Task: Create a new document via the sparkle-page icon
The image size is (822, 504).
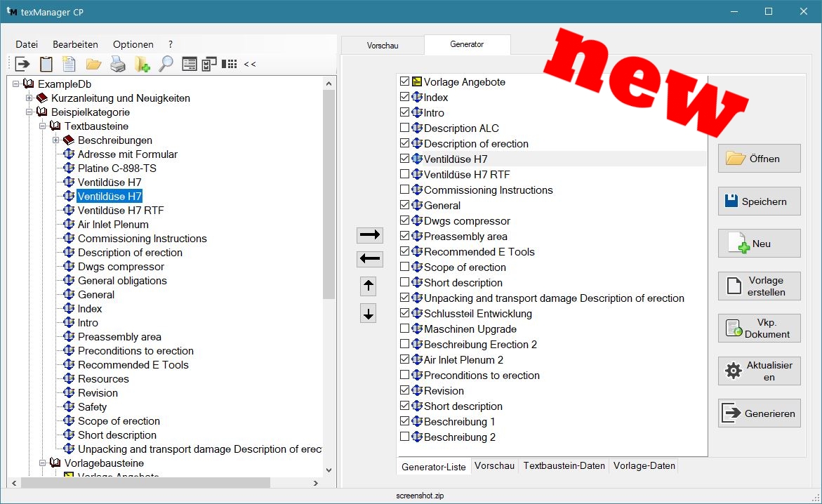Action: [x=68, y=63]
